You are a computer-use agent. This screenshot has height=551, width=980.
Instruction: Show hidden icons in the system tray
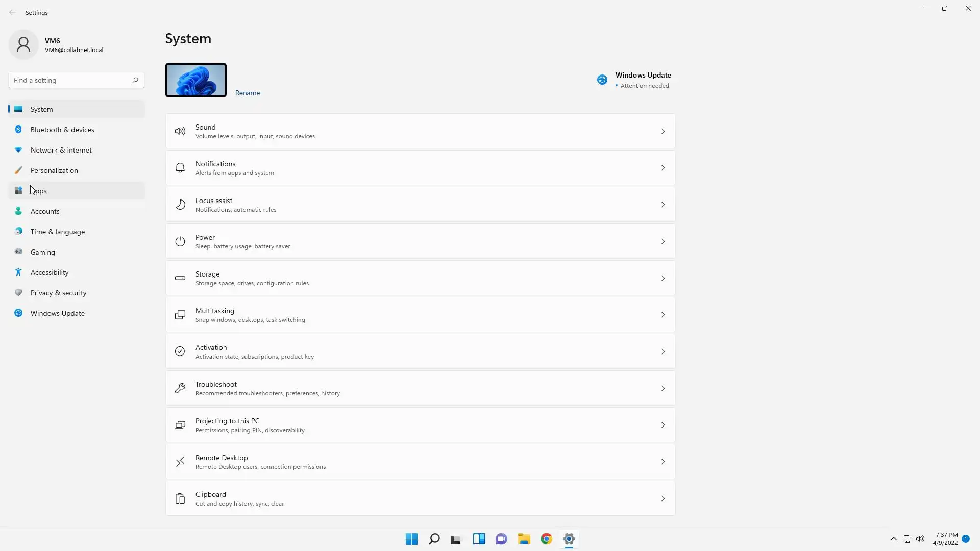click(x=893, y=539)
